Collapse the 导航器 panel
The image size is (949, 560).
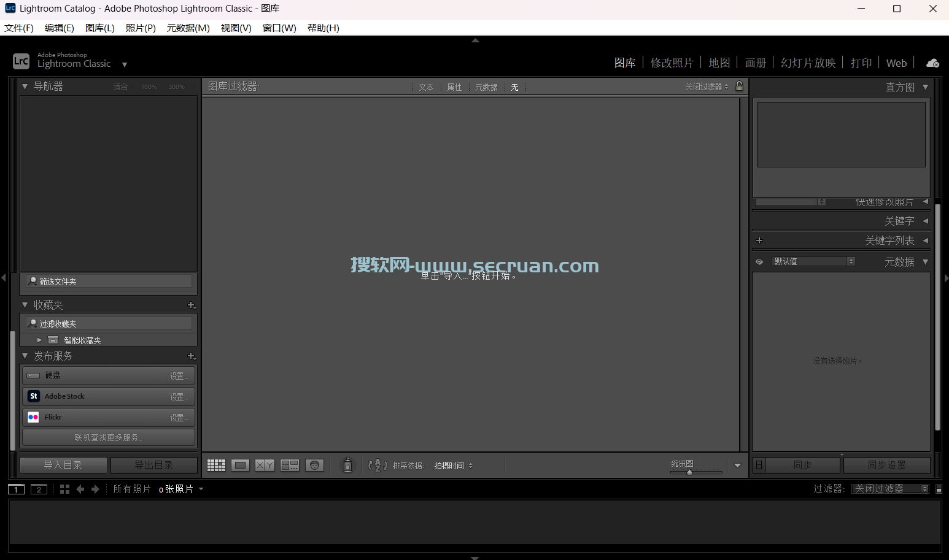[x=25, y=86]
